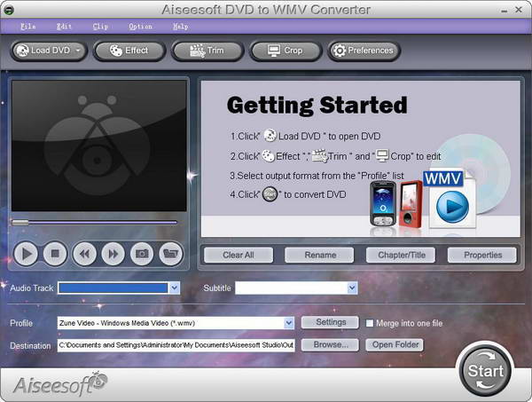
Task: Expand the Audio Track dropdown
Action: 175,288
